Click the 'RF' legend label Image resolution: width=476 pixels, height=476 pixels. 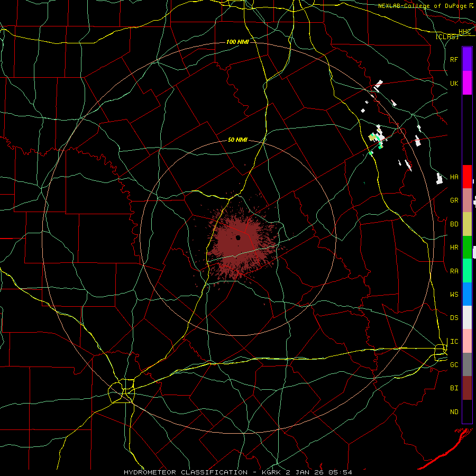(454, 59)
